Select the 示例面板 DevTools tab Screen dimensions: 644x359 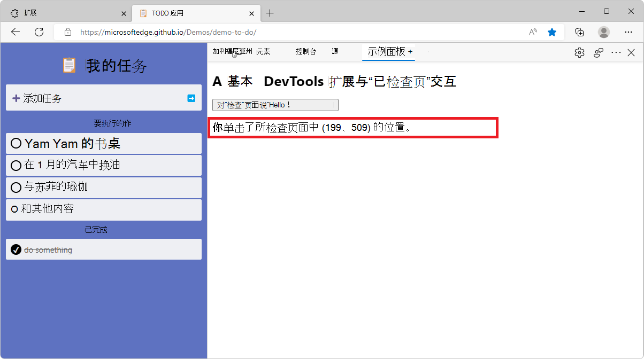pyautogui.click(x=389, y=52)
